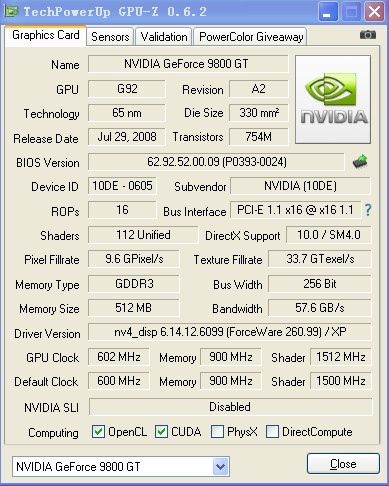Click the Name field NVIDIA GeForce 9800 GT

click(x=188, y=64)
